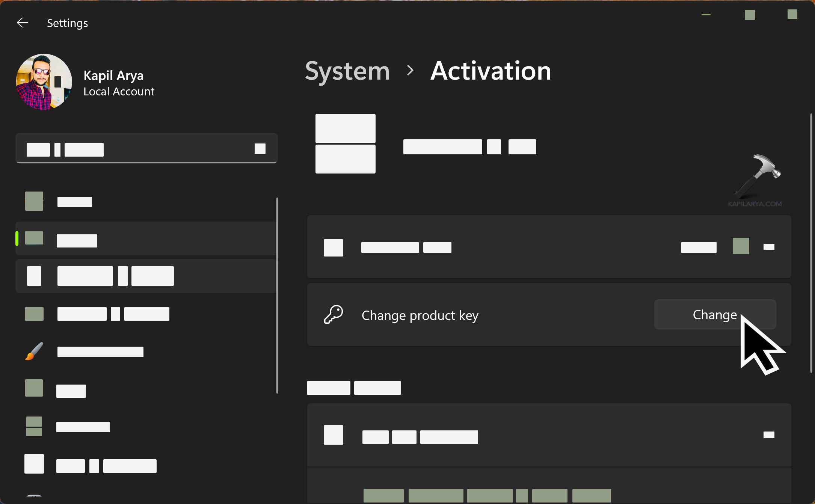Image resolution: width=815 pixels, height=504 pixels.
Task: Click the back arrow next to Settings
Action: [23, 23]
